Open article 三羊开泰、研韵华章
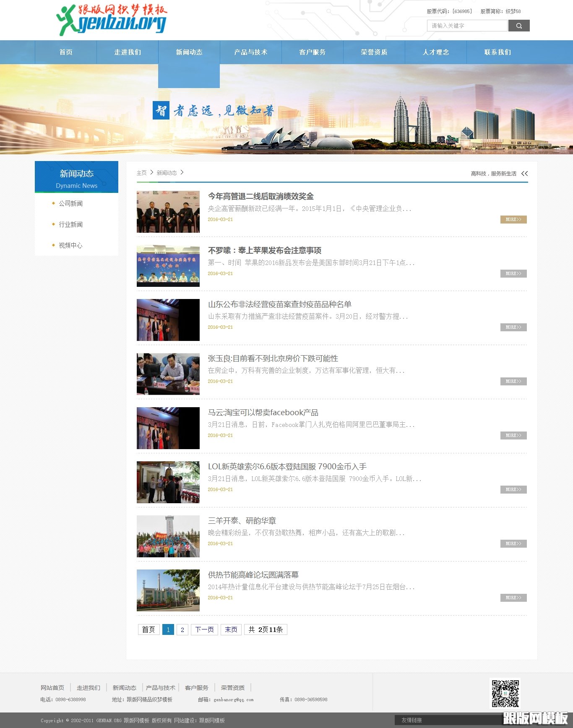Screen dimensions: 573x728 coord(242,521)
